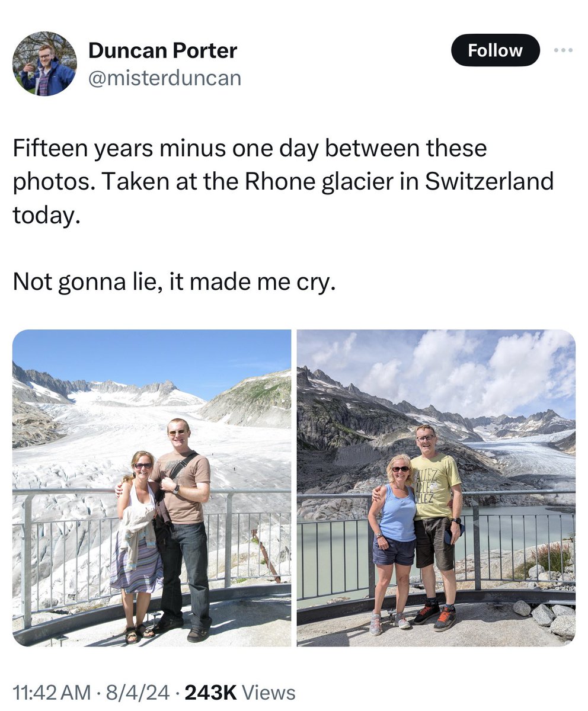Follow Duncan Porter with the Follow button

pyautogui.click(x=495, y=50)
